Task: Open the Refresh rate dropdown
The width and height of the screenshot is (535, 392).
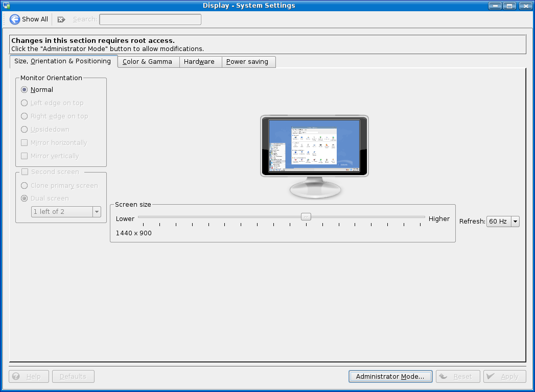Action: point(515,222)
